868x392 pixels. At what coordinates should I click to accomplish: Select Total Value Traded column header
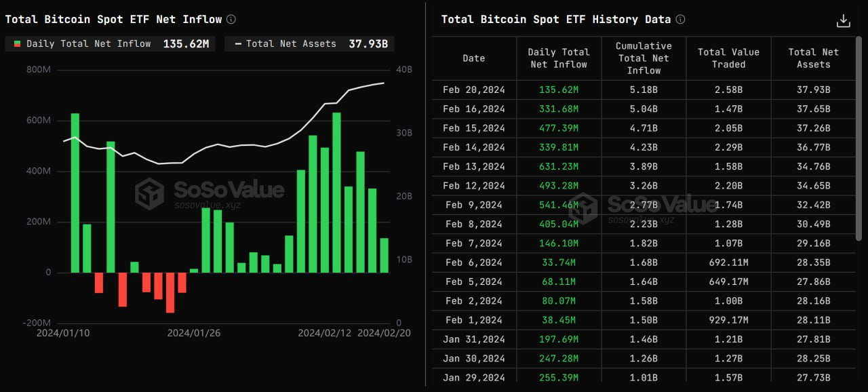pos(728,58)
